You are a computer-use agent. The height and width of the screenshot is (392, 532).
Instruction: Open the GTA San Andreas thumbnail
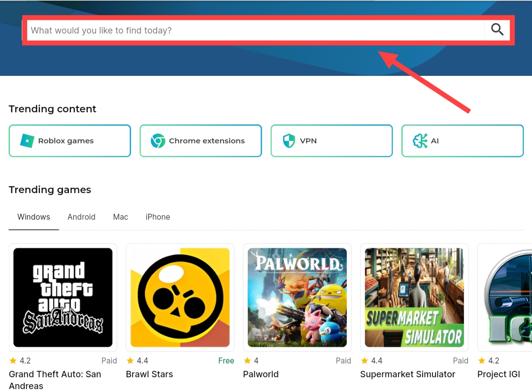tap(63, 297)
